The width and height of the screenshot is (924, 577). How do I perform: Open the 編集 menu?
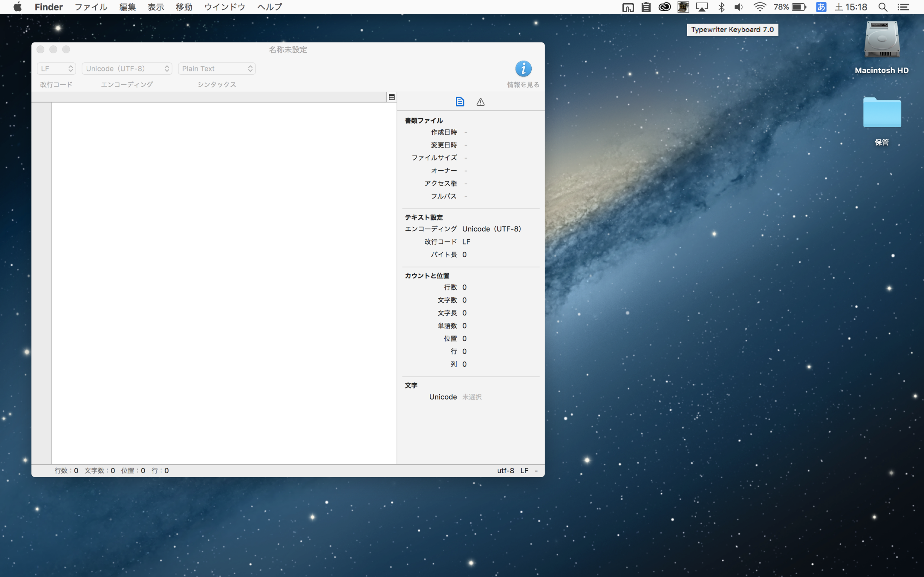tap(127, 7)
